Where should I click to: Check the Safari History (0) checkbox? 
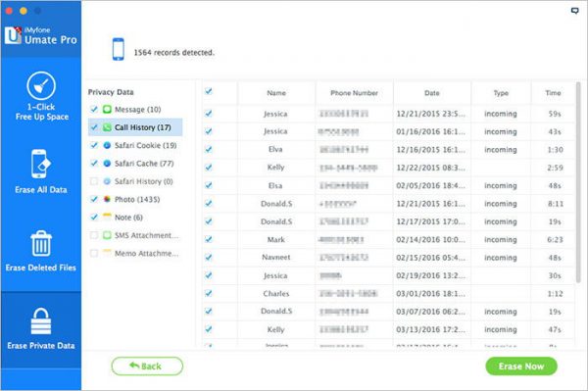click(x=94, y=181)
